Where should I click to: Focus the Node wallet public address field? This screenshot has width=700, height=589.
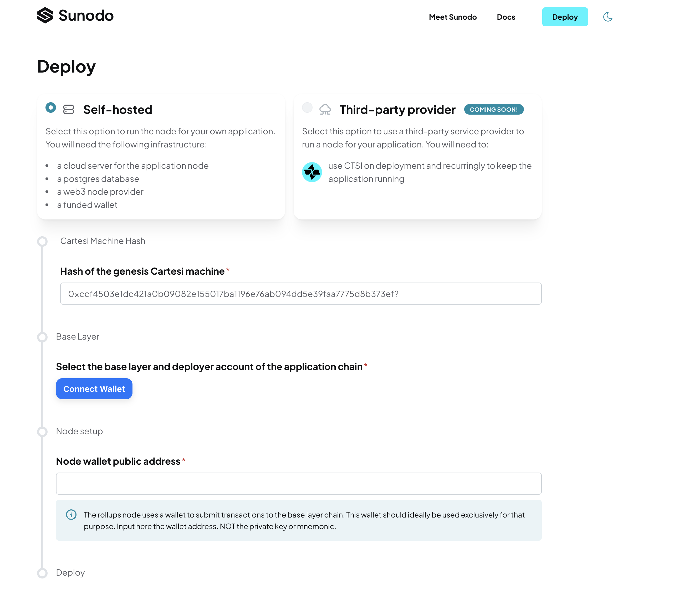pyautogui.click(x=299, y=484)
